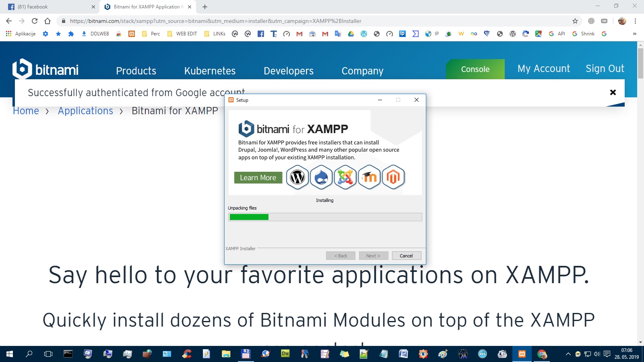Click the Bitnami logo in the header
Image resolution: width=644 pixels, height=362 pixels.
coord(45,69)
